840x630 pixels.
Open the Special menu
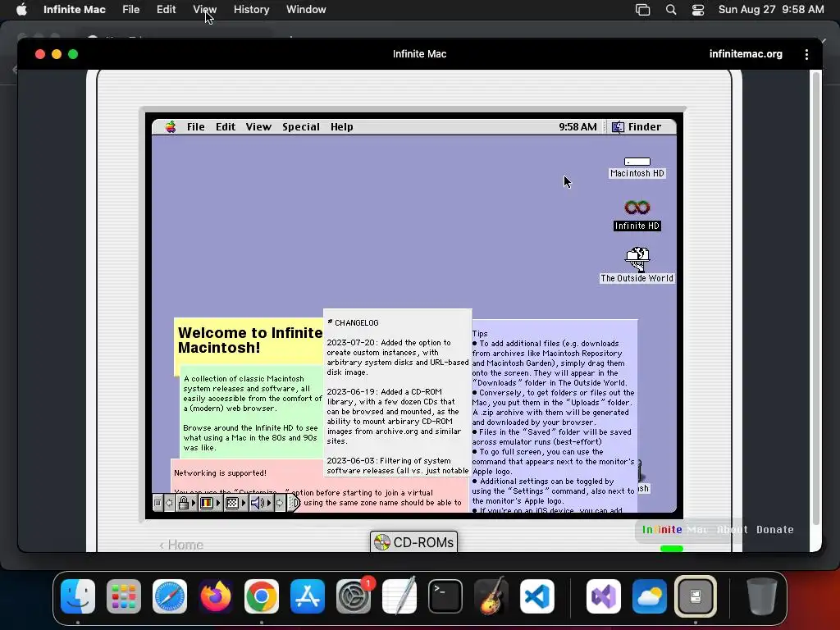tap(300, 127)
